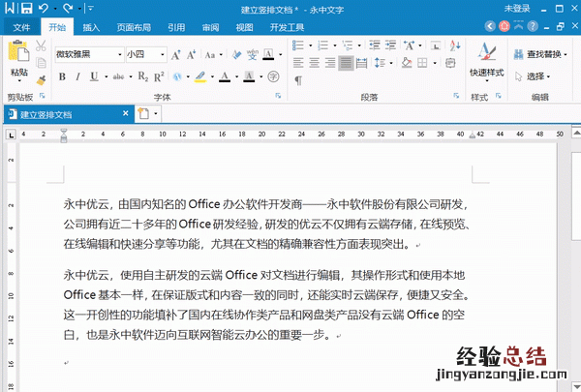Switch to the 开发工具 tab
The width and height of the screenshot is (581, 392).
point(288,27)
